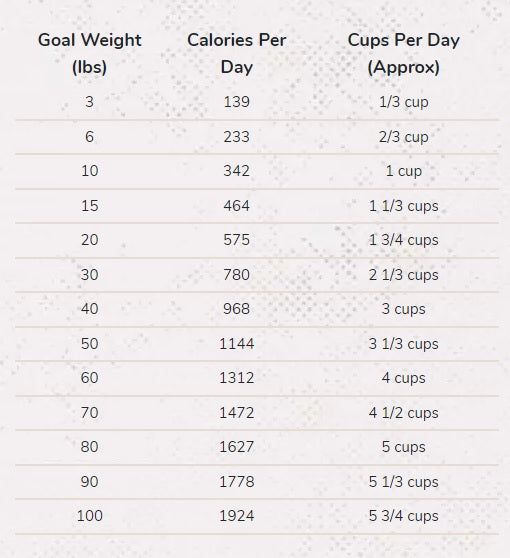Click the Goal Weight (lbs) column header
The height and width of the screenshot is (558, 510).
point(89,53)
